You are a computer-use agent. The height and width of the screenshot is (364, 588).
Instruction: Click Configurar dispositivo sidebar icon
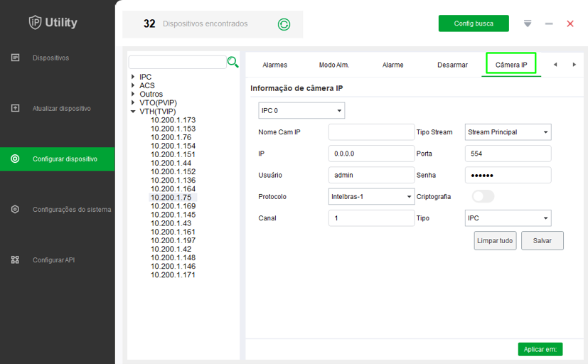(15, 159)
